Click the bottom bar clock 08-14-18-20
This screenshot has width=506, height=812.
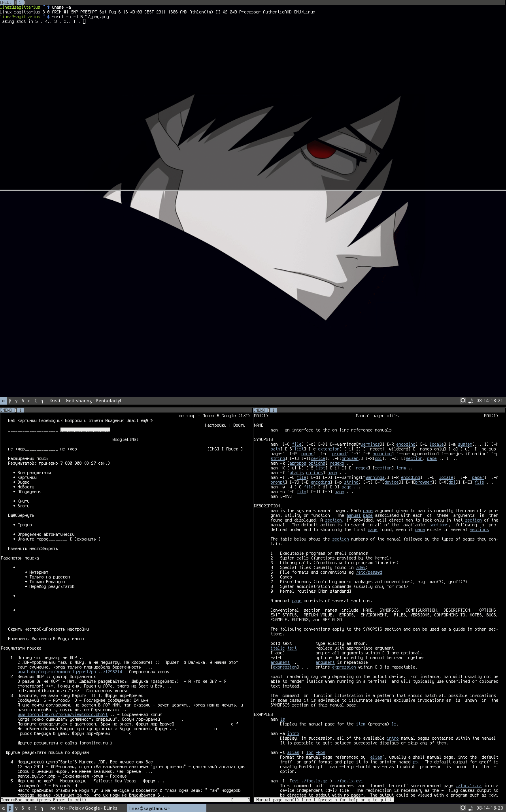[x=489, y=808]
